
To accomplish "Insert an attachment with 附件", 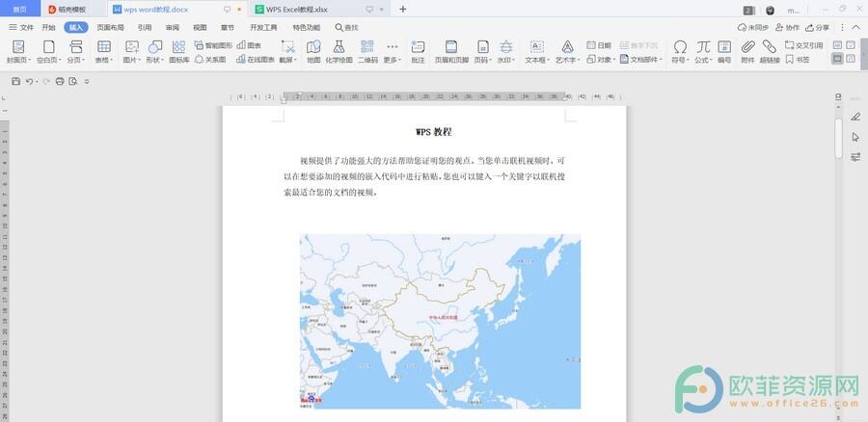I will (x=747, y=51).
